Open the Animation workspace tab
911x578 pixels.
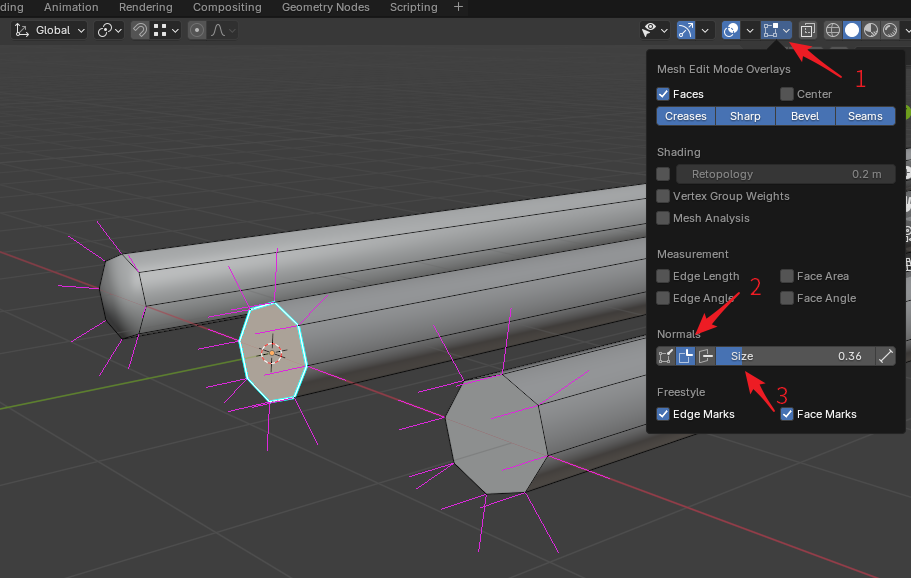pos(71,7)
